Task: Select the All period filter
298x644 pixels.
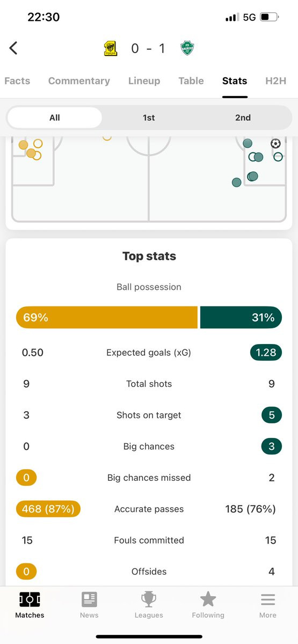Action: click(x=54, y=118)
